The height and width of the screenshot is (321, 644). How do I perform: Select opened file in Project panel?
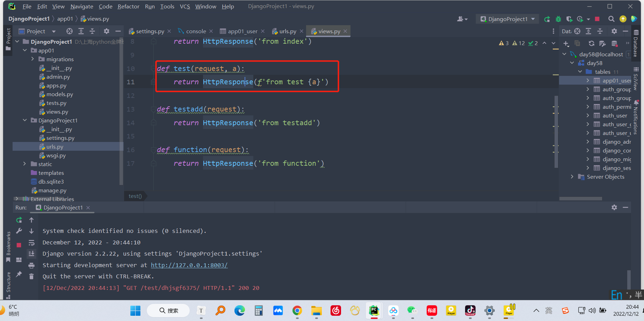[x=70, y=31]
